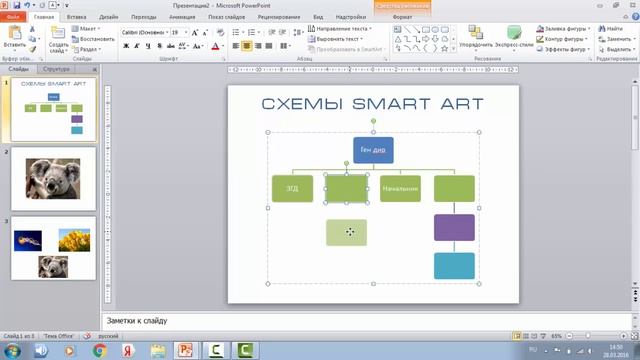Toggle center text alignment
Screen dimensions: 640x360
pyautogui.click(x=247, y=46)
